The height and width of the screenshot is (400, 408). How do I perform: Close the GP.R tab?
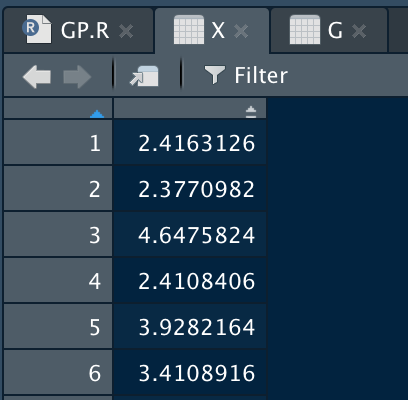[126, 32]
